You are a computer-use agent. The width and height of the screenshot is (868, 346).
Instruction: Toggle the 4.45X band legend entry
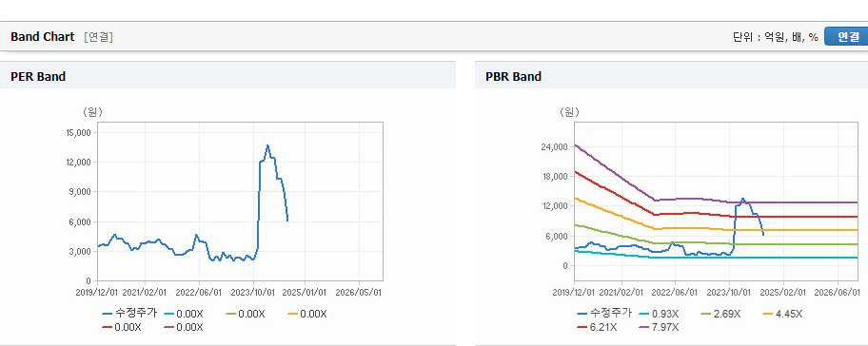(x=782, y=314)
